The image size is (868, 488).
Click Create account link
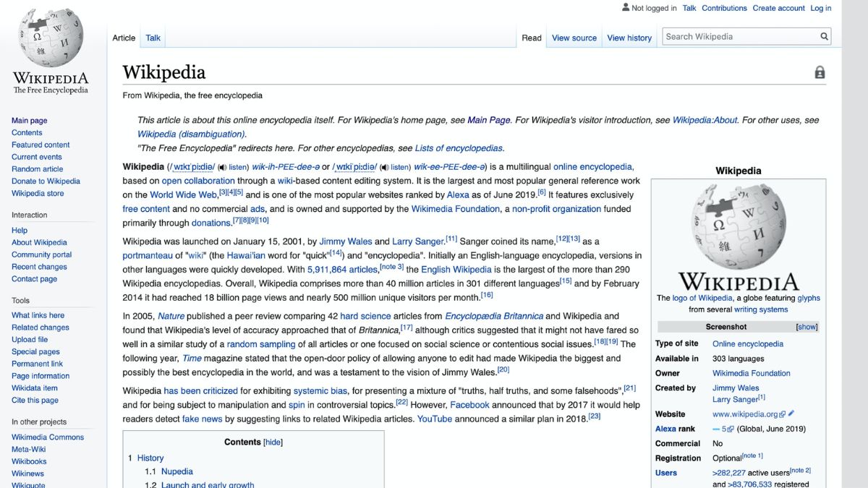(x=778, y=8)
